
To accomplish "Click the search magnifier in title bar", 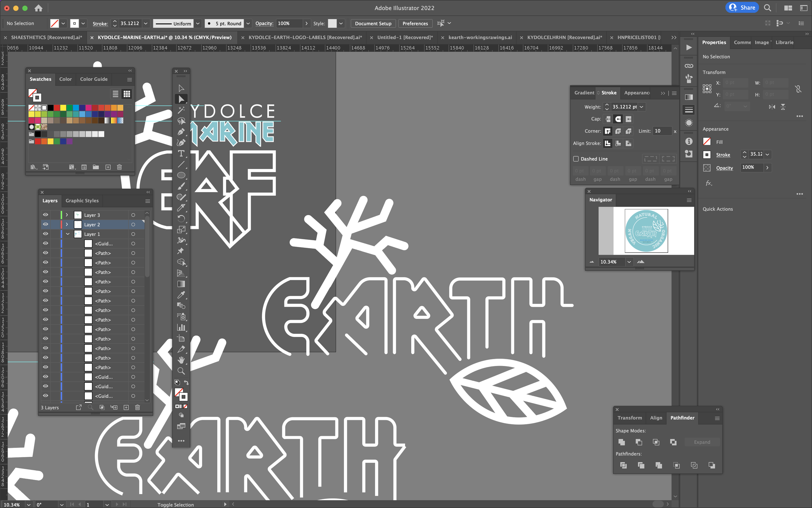I will tap(768, 8).
